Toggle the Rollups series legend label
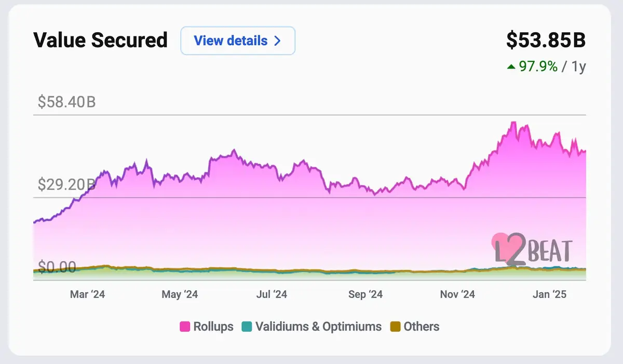623x364 pixels. pyautogui.click(x=213, y=327)
